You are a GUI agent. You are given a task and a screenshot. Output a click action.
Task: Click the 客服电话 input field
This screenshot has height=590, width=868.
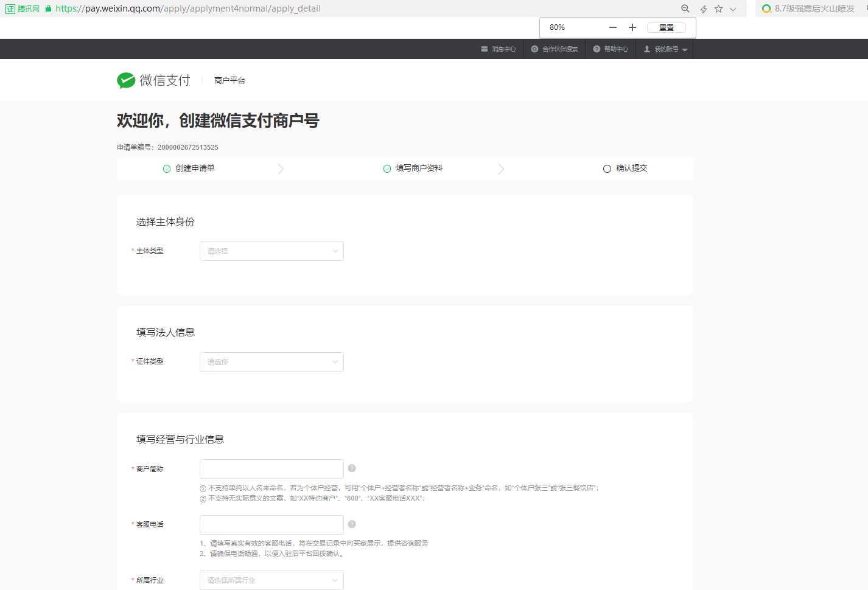271,525
